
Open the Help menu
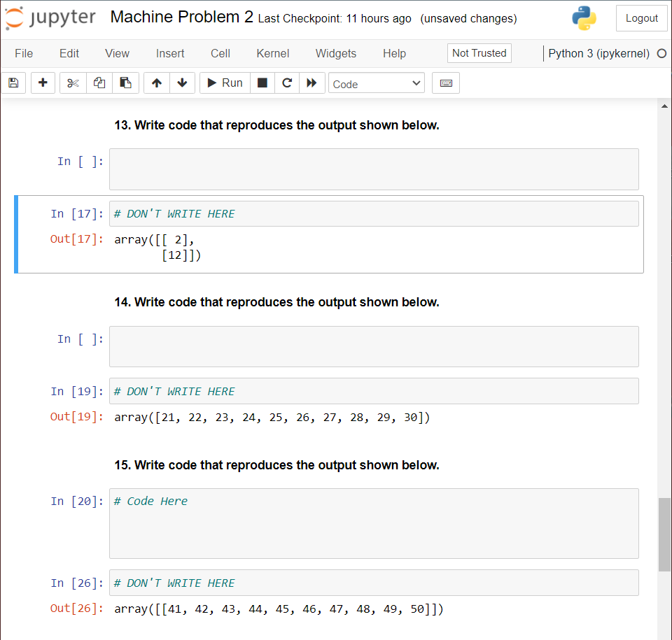click(394, 54)
